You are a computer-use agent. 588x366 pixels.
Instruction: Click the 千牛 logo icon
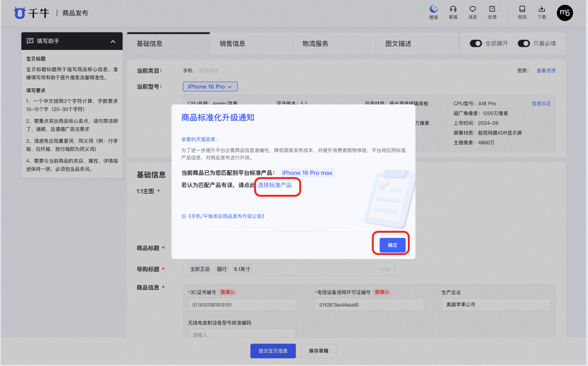(20, 13)
